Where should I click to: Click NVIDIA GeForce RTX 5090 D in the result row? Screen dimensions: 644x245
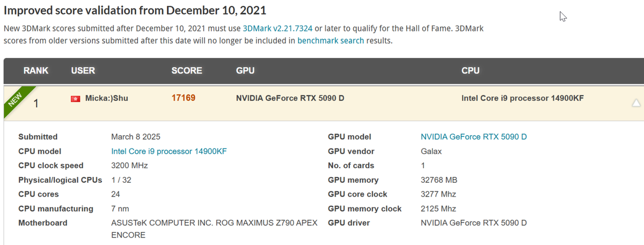290,98
